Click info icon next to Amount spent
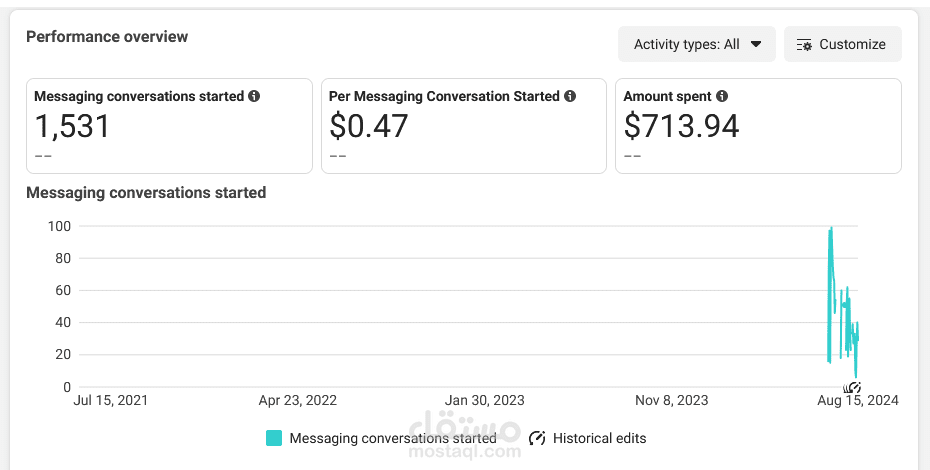This screenshot has width=930, height=470. point(722,96)
